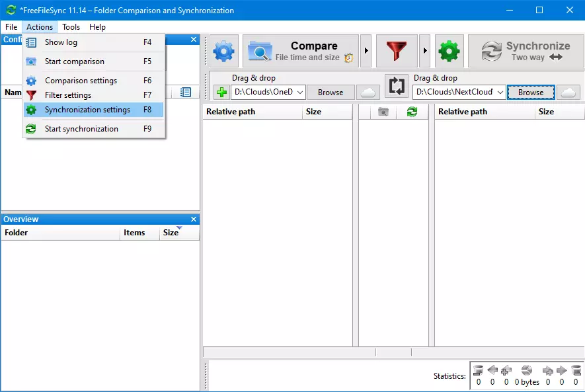Click the FreeFileSync app icon in title bar
Screen dimensions: 585x392
tap(11, 10)
